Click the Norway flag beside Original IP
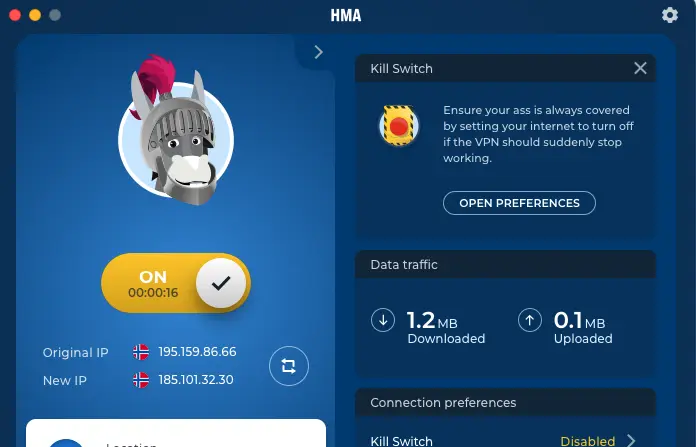Screen dimensions: 696x447 coord(141,352)
